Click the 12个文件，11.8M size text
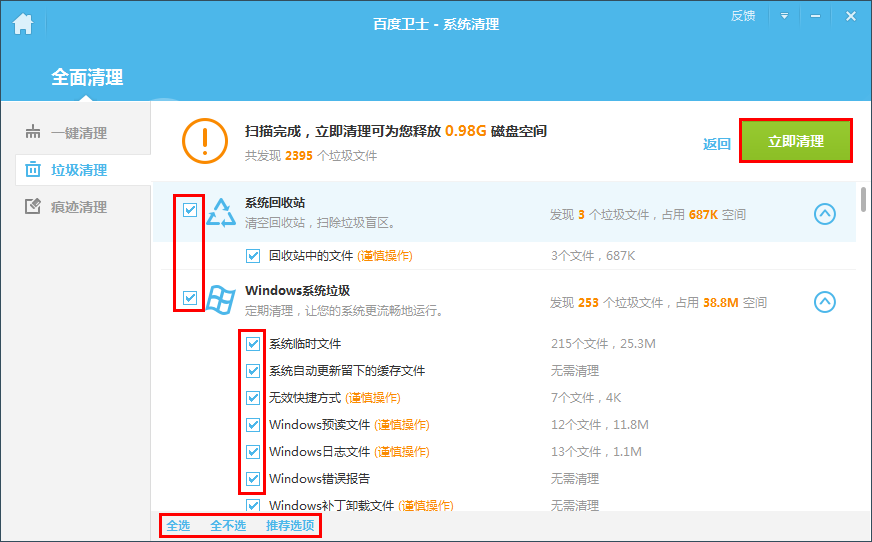The width and height of the screenshot is (872, 542). pos(600,425)
